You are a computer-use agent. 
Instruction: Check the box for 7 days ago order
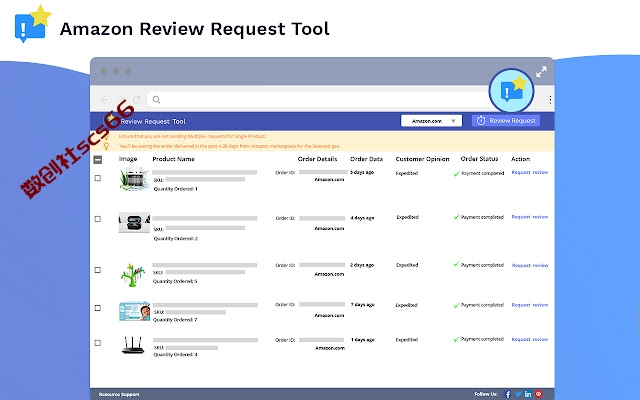click(98, 308)
